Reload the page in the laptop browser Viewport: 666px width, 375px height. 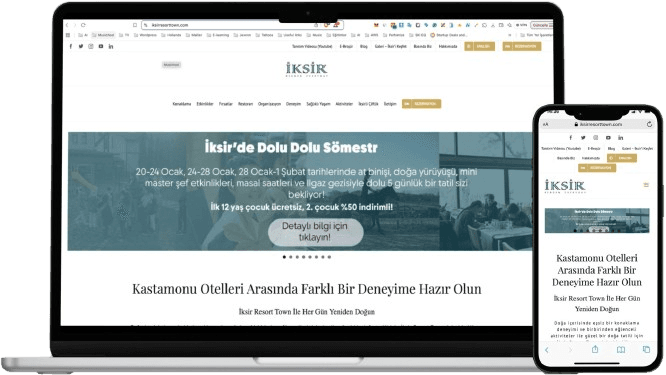[83, 25]
